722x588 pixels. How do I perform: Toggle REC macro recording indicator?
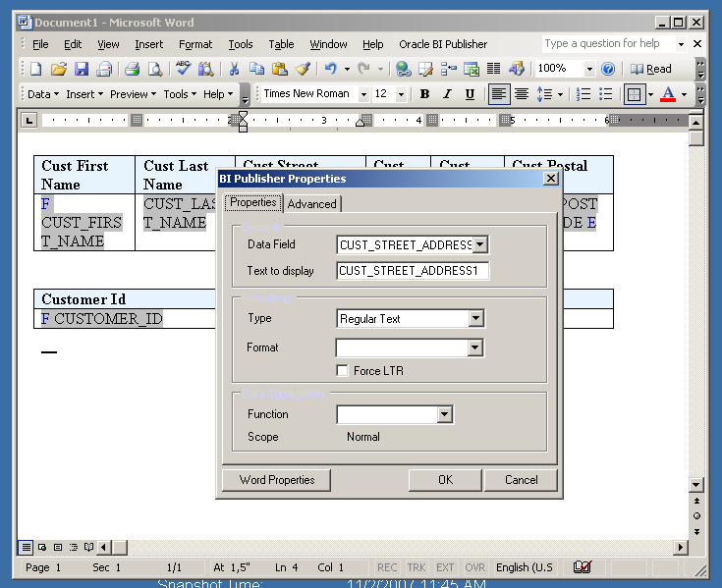[387, 567]
